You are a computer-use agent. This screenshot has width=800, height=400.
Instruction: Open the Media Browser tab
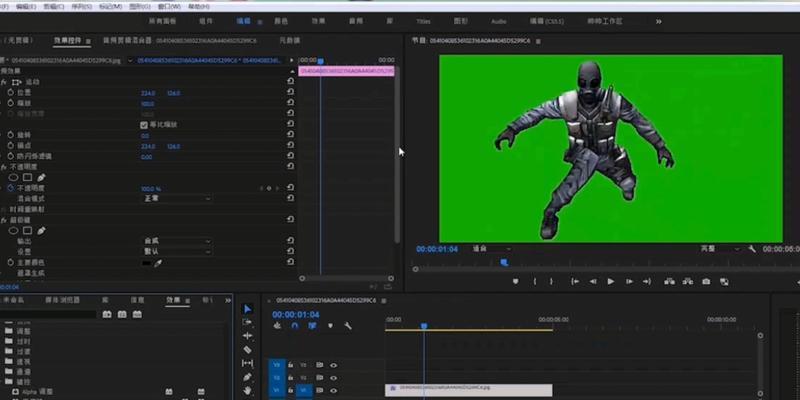coord(63,300)
